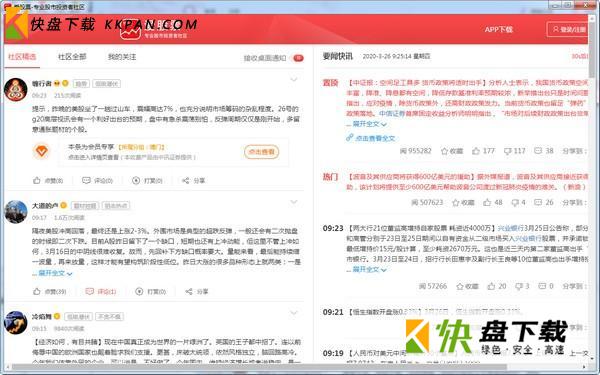
Task: Toggle the 接收桌面通知 switch
Action: [298, 58]
